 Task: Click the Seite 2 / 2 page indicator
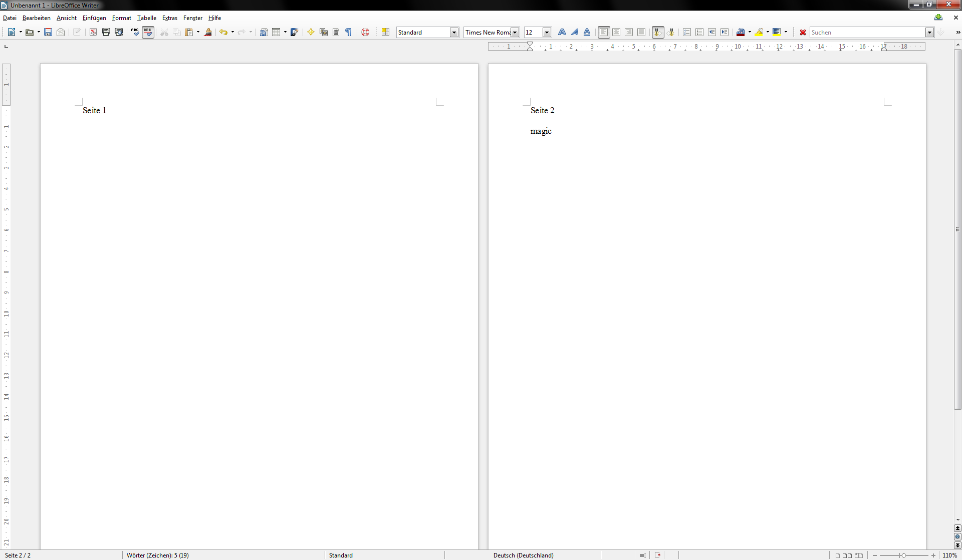[18, 555]
